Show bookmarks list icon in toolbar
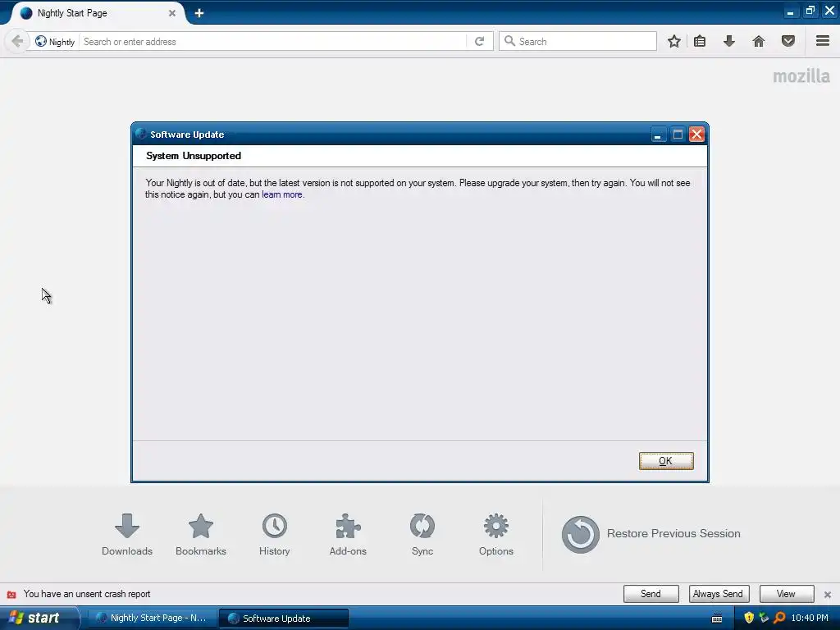The image size is (840, 630). click(x=700, y=41)
